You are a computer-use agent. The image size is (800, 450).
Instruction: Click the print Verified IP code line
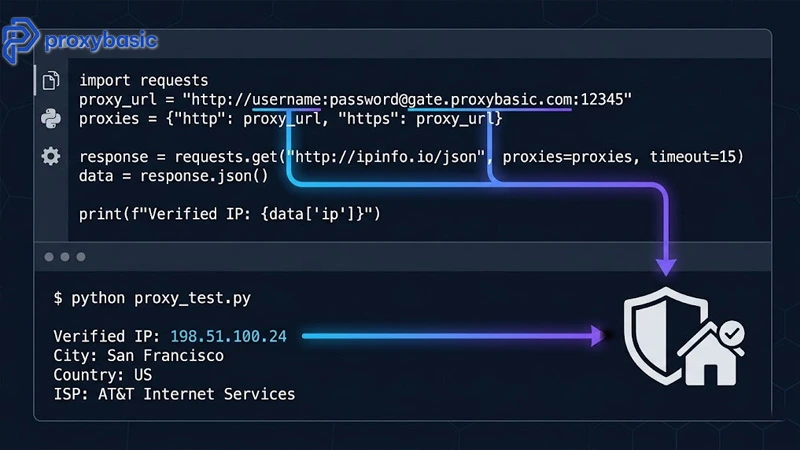click(230, 214)
